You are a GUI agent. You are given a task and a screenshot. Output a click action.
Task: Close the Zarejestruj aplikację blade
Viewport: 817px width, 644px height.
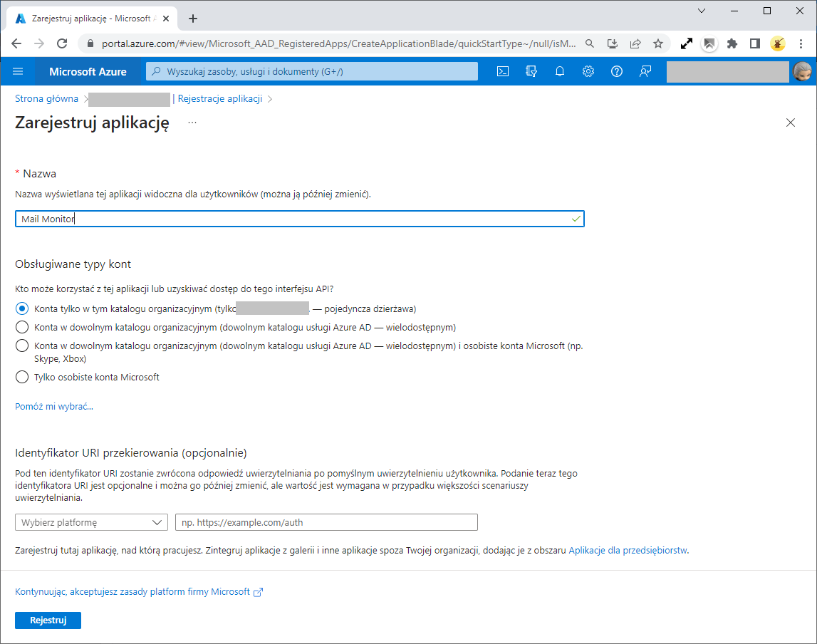[x=790, y=123]
